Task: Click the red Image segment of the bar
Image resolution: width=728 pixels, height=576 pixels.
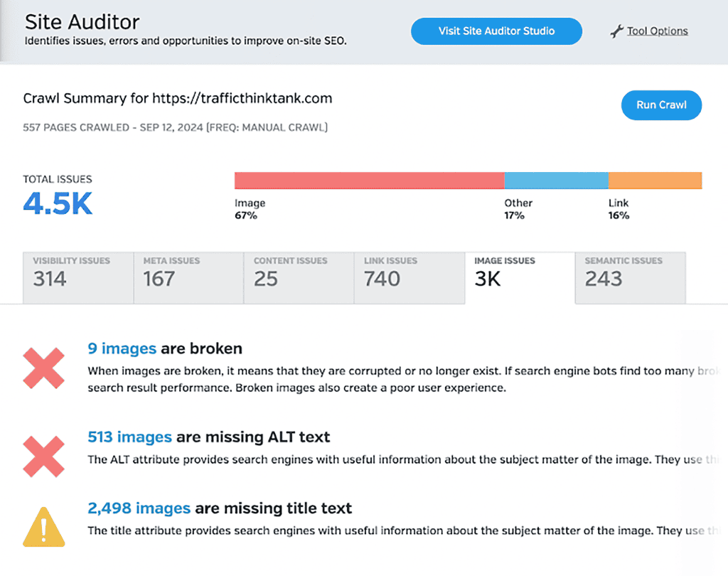Action: click(369, 180)
